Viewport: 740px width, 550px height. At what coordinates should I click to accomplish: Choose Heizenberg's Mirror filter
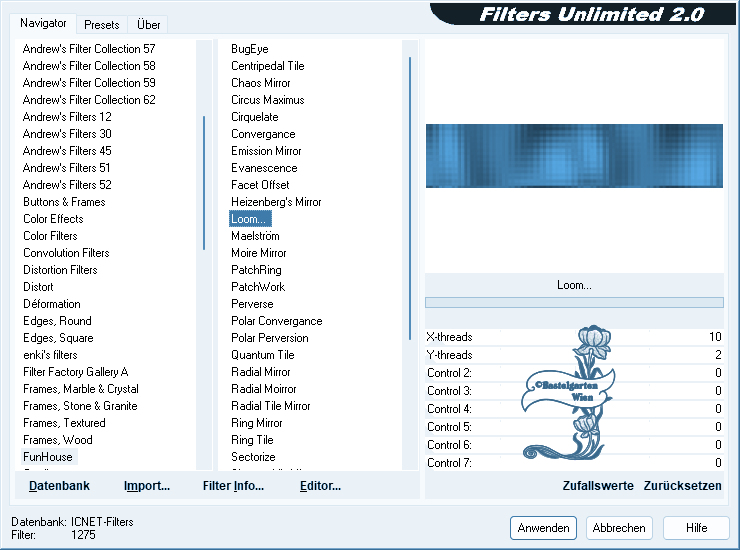pyautogui.click(x=276, y=202)
